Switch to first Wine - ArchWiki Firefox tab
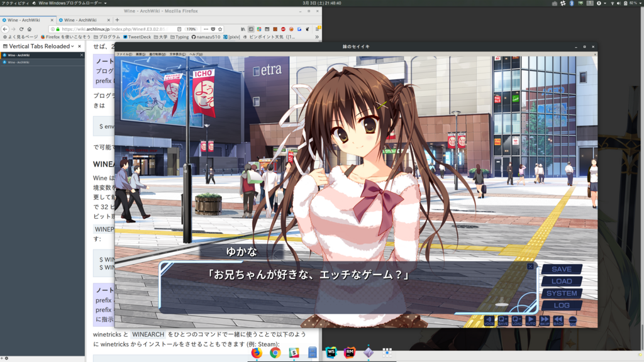Image resolution: width=644 pixels, height=362 pixels. tap(28, 19)
